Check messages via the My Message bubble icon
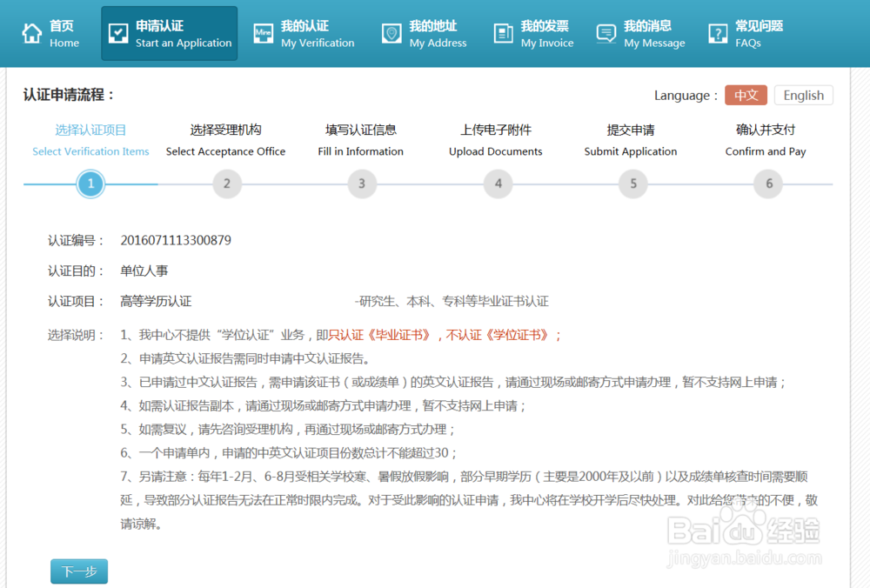Image resolution: width=870 pixels, height=588 pixels. tap(606, 32)
